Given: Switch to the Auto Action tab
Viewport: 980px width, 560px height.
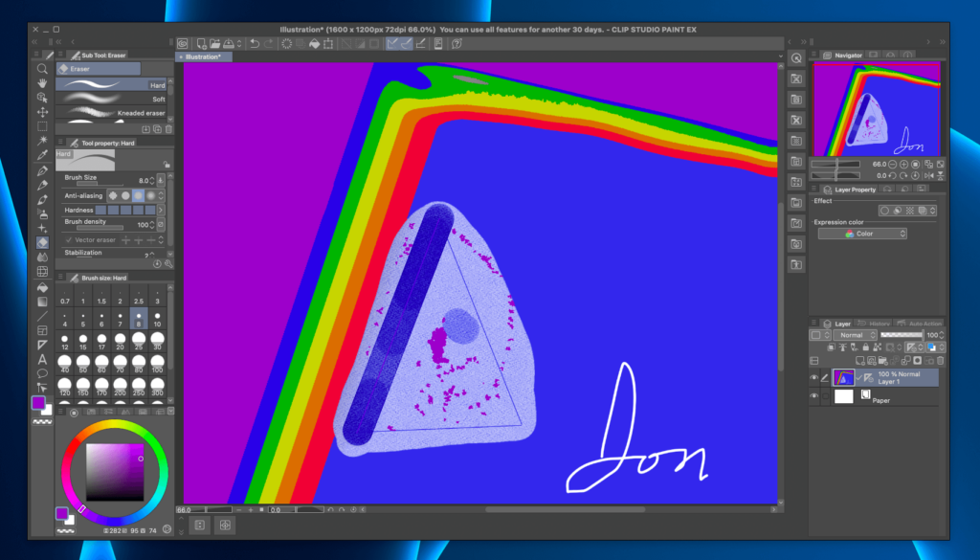Looking at the screenshot, I should pos(920,324).
